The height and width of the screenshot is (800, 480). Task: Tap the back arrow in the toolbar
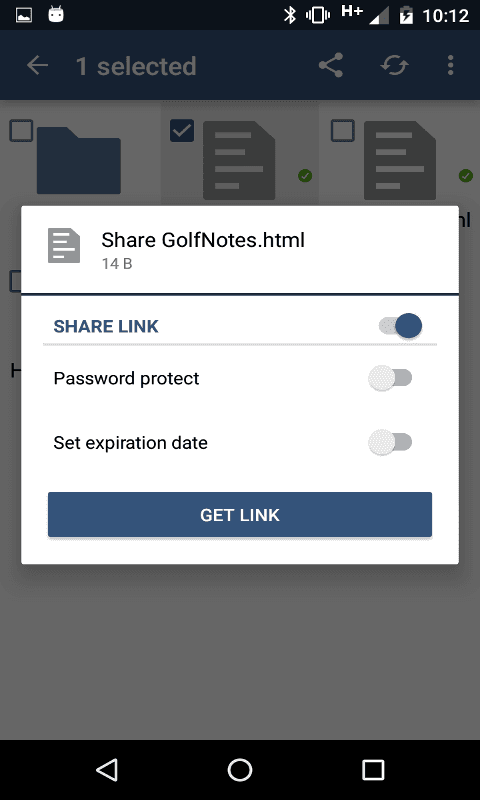coord(37,65)
